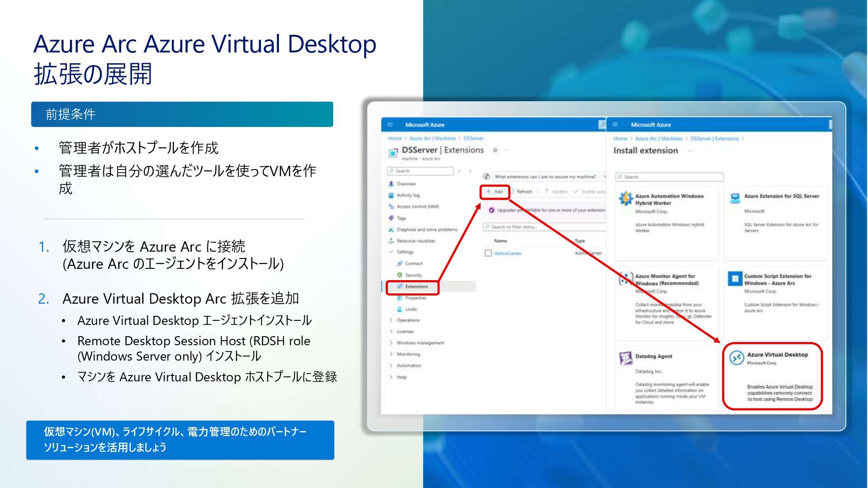Open the left Azure portal hamburger menu
The height and width of the screenshot is (488, 868).
(390, 125)
